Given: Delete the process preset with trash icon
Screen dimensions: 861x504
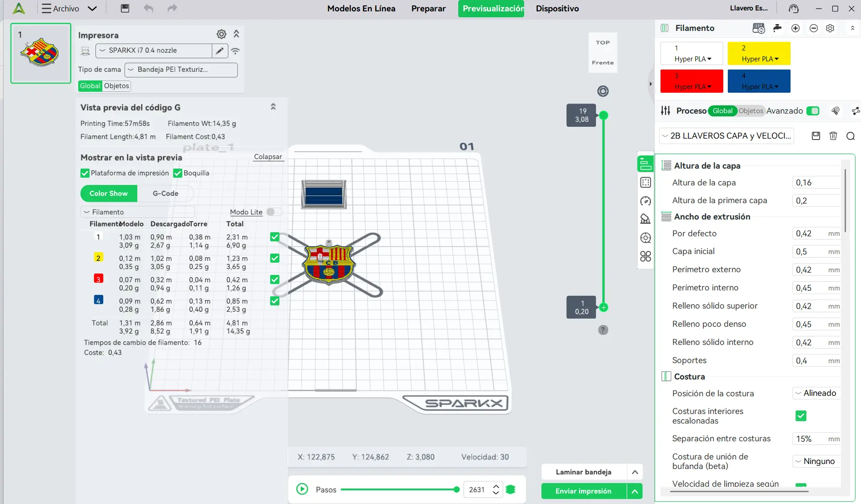Looking at the screenshot, I should click(833, 136).
